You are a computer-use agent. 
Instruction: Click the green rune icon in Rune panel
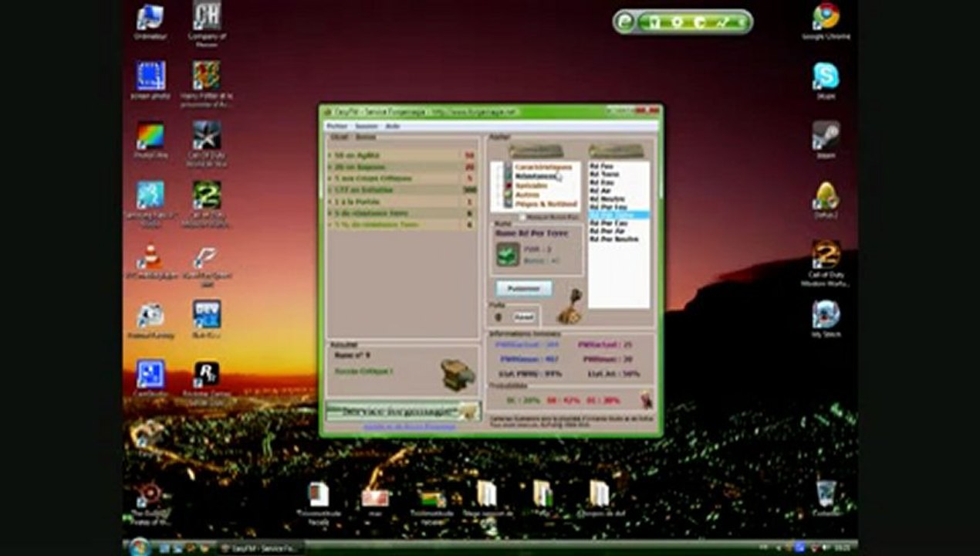pyautogui.click(x=508, y=254)
